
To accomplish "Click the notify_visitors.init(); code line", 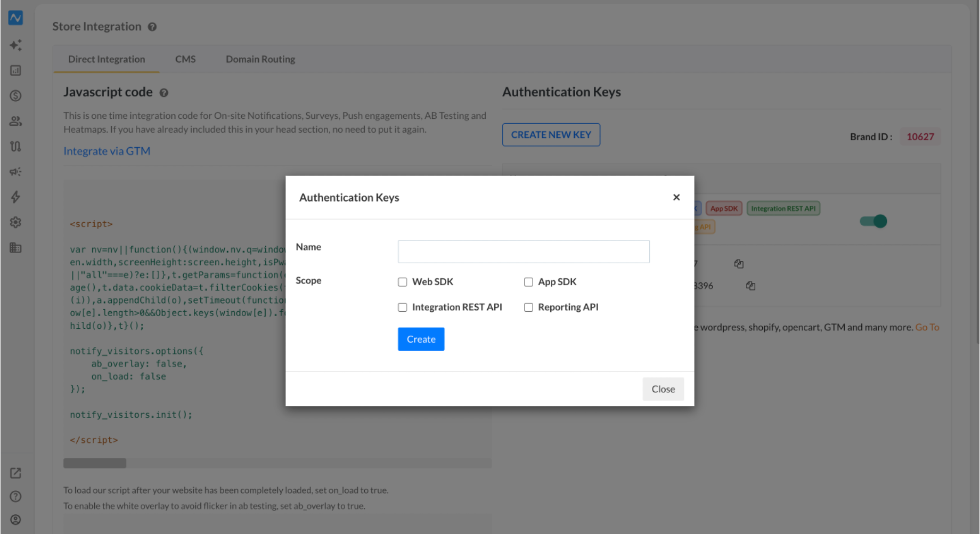I will (x=131, y=415).
